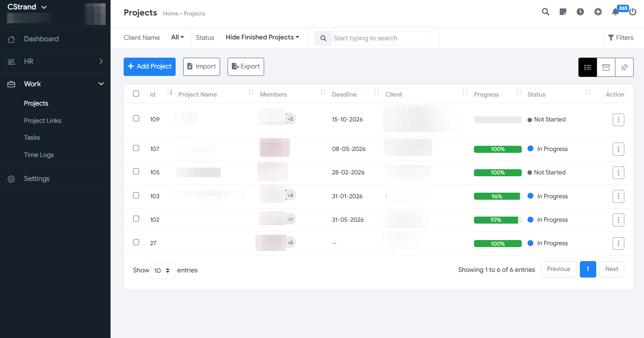Open action menu for project 103

click(x=618, y=196)
